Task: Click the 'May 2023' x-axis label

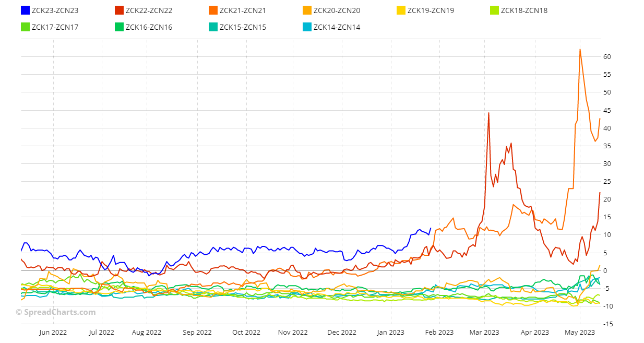Action: click(x=580, y=332)
